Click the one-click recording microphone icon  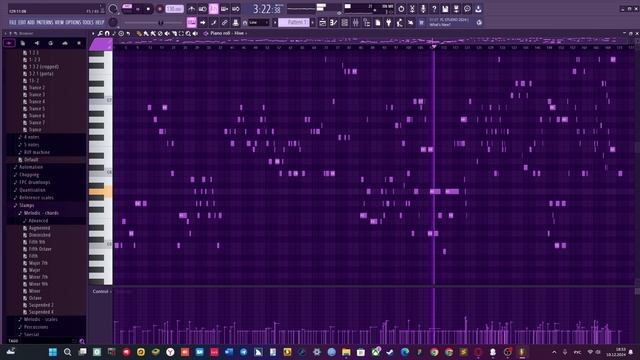(x=423, y=9)
